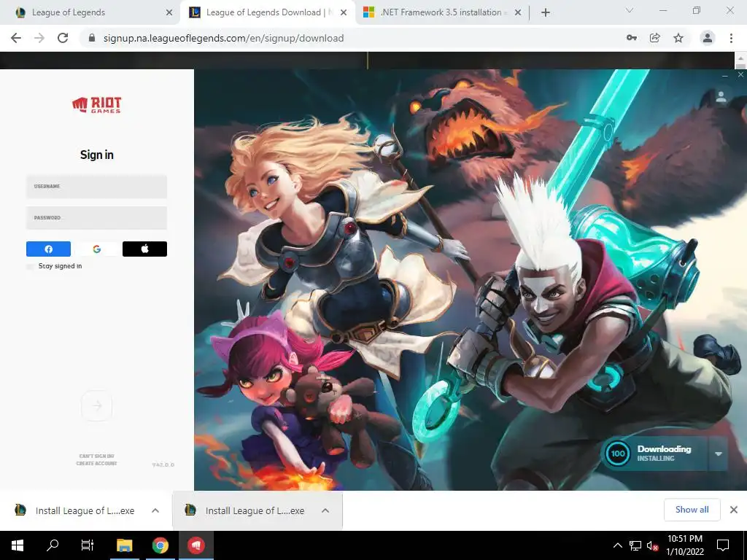
Task: Open a new browser tab
Action: point(546,12)
